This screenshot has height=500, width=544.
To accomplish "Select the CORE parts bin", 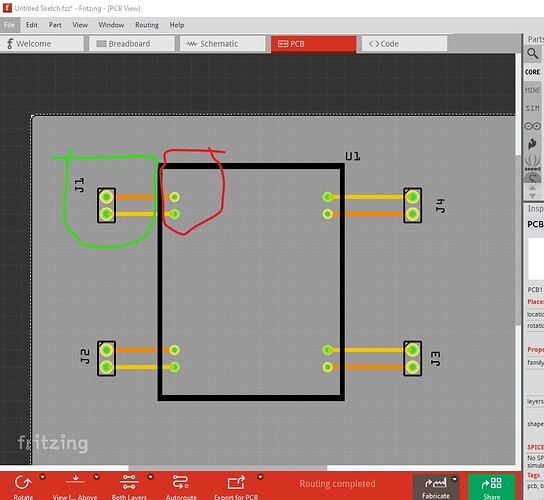I will pyautogui.click(x=533, y=72).
